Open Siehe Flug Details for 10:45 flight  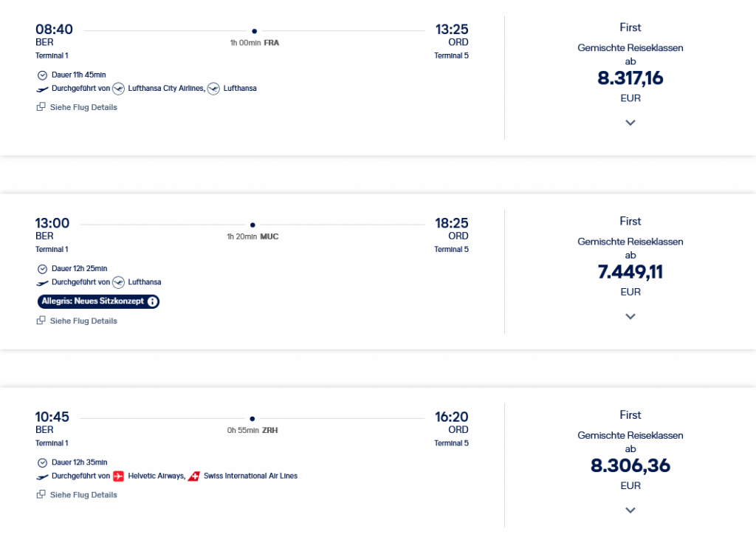[x=83, y=495]
